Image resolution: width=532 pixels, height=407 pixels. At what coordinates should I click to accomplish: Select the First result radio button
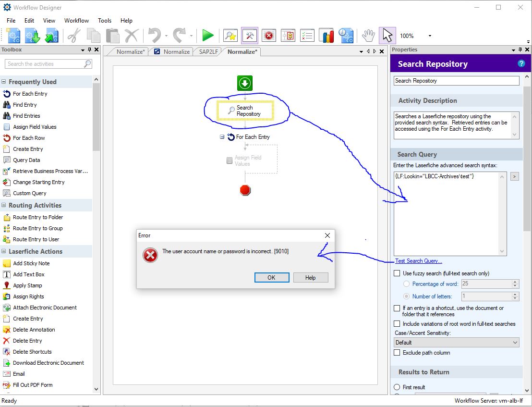tap(397, 387)
